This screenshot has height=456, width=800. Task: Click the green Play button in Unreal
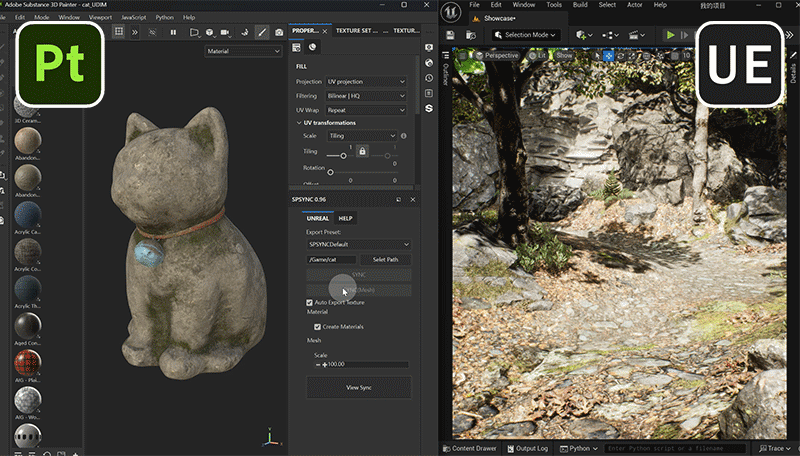click(x=670, y=35)
